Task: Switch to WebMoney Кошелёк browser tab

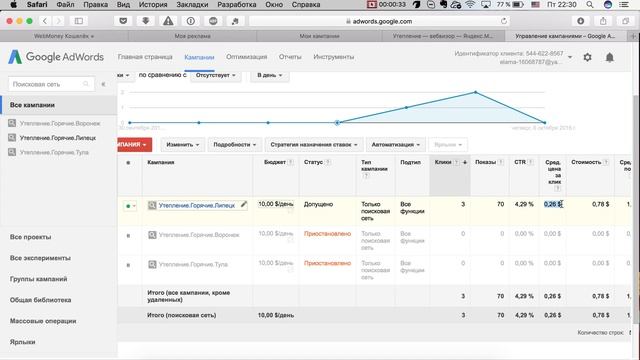Action: point(64,36)
